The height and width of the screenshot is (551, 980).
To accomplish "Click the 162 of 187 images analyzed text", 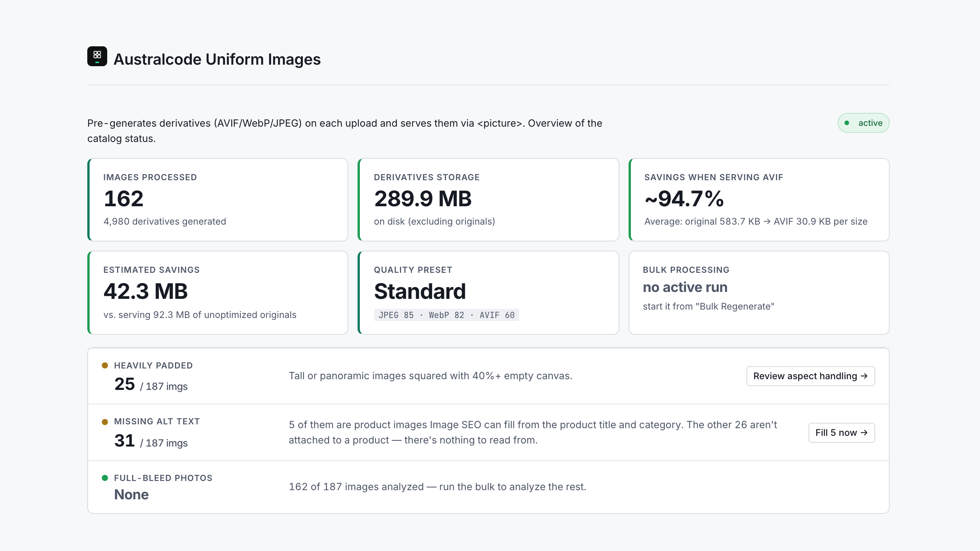I will (437, 487).
